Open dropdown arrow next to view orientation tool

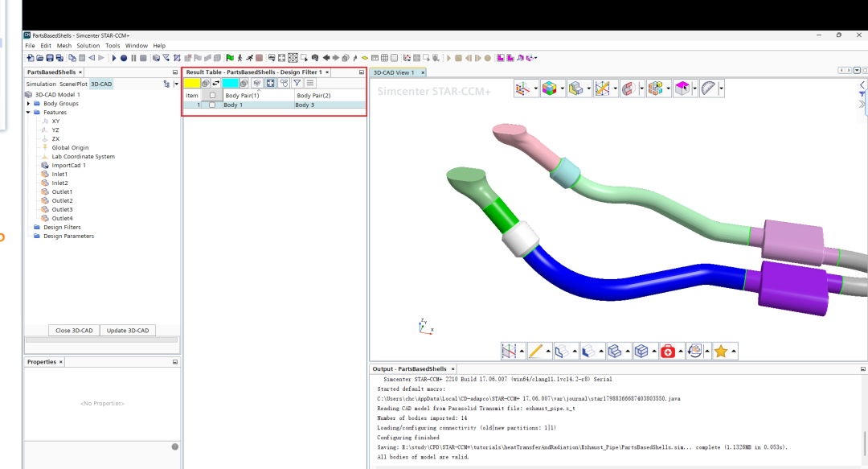[535, 88]
